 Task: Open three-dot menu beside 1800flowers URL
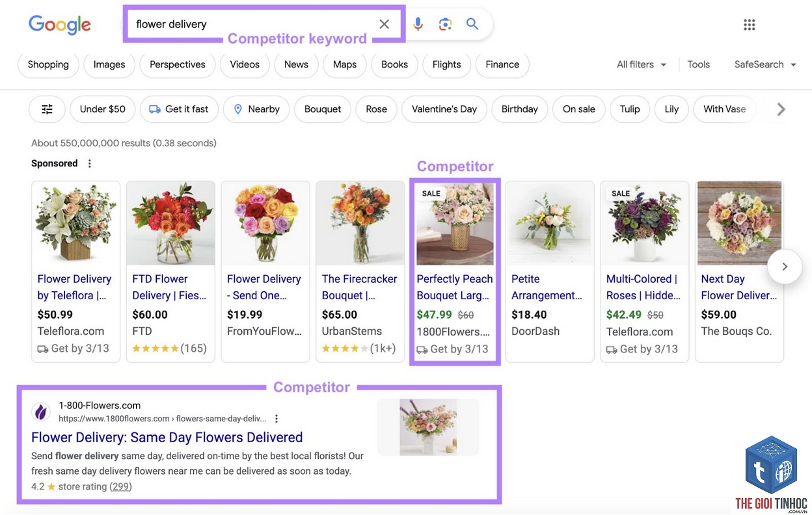point(277,419)
